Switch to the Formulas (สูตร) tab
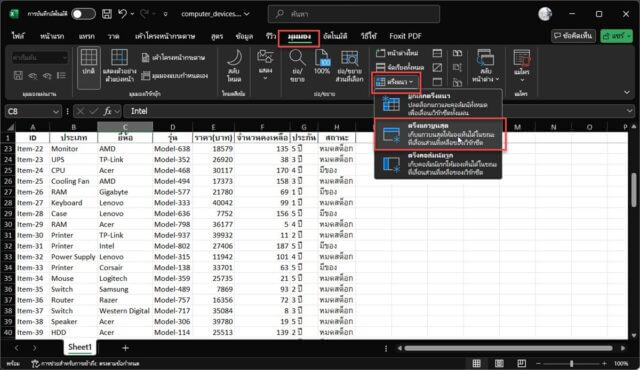640x370 pixels. click(217, 36)
